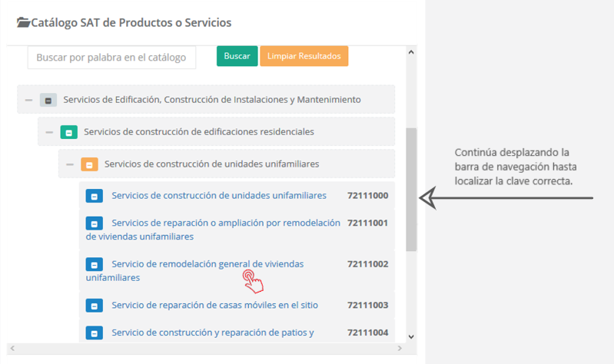Click the vertical scrollbar up arrow
Viewport: 614px width, 364px height.
(411, 53)
